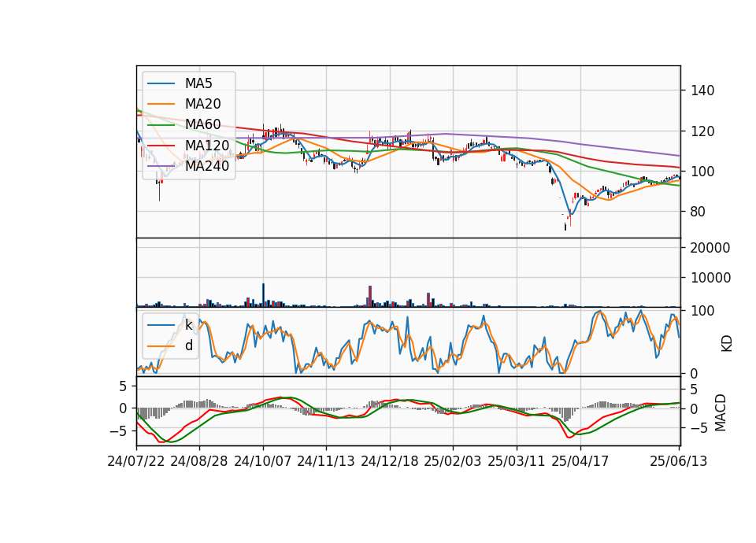756x543 pixels.
Task: Click the MA5 legend label
Action: (x=198, y=83)
